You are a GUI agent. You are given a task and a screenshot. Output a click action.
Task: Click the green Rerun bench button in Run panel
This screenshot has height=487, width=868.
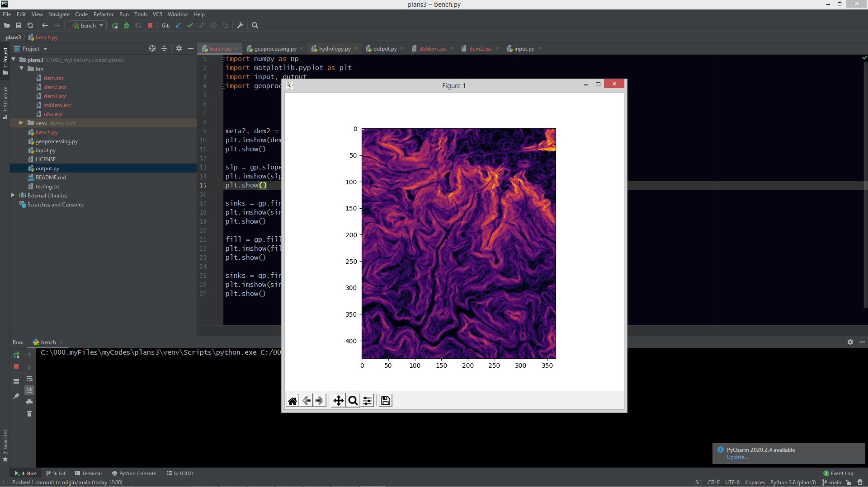[16, 355]
